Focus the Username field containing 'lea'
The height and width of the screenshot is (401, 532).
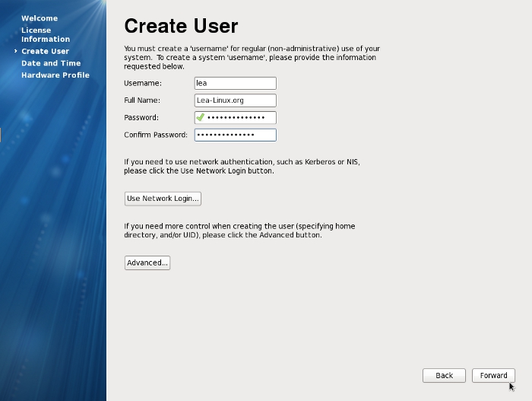coord(235,84)
